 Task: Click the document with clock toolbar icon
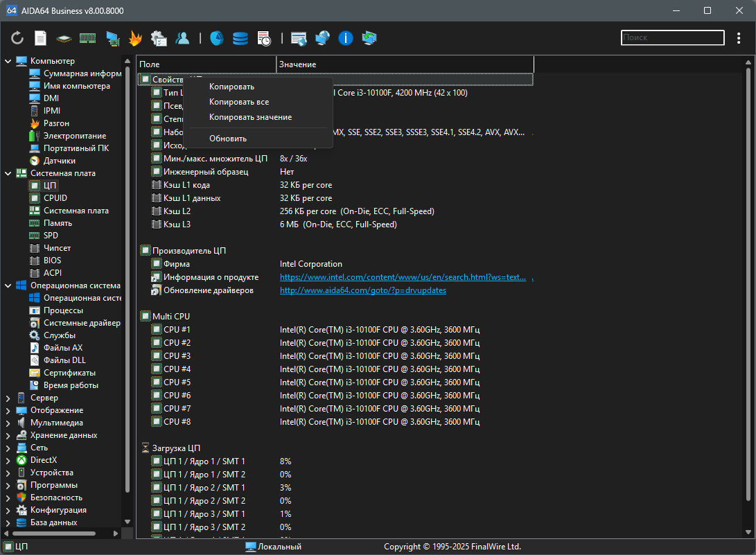(x=264, y=38)
